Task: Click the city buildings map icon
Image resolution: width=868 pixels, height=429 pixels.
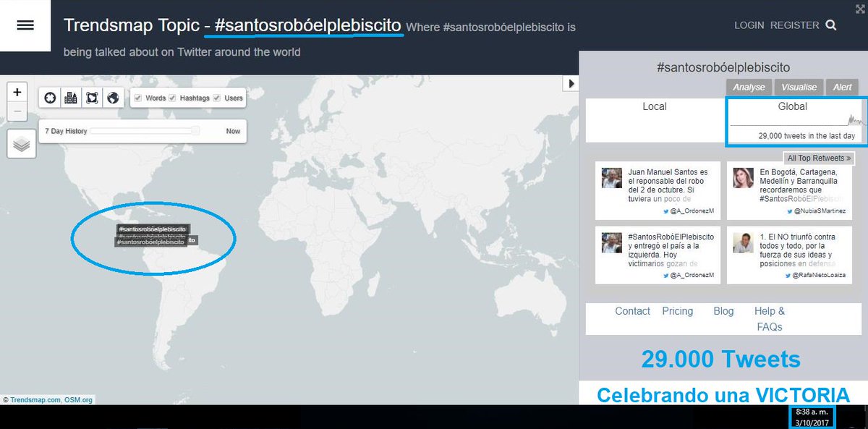Action: point(71,98)
